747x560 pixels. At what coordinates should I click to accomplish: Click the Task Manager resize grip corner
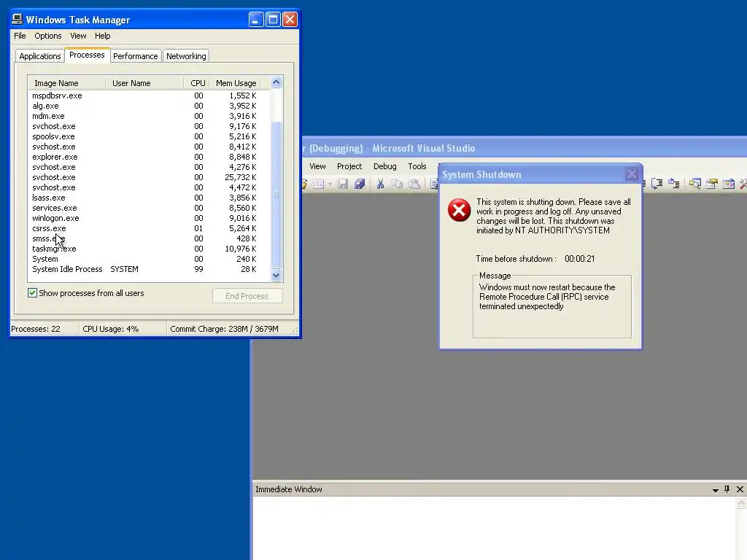pos(295,332)
